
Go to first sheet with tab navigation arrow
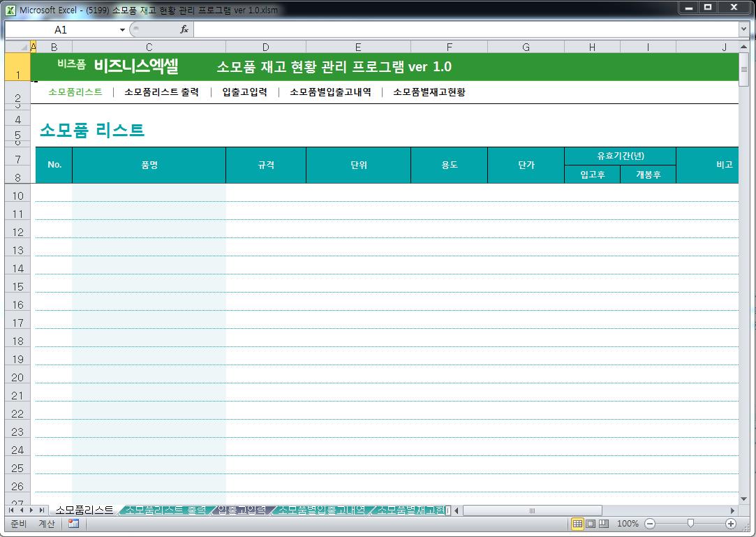[x=12, y=510]
